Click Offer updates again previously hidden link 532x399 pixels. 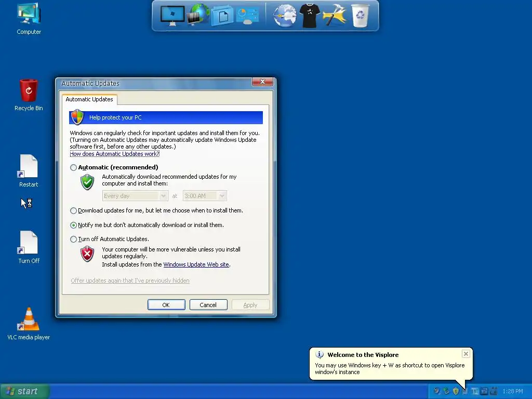[x=130, y=280]
